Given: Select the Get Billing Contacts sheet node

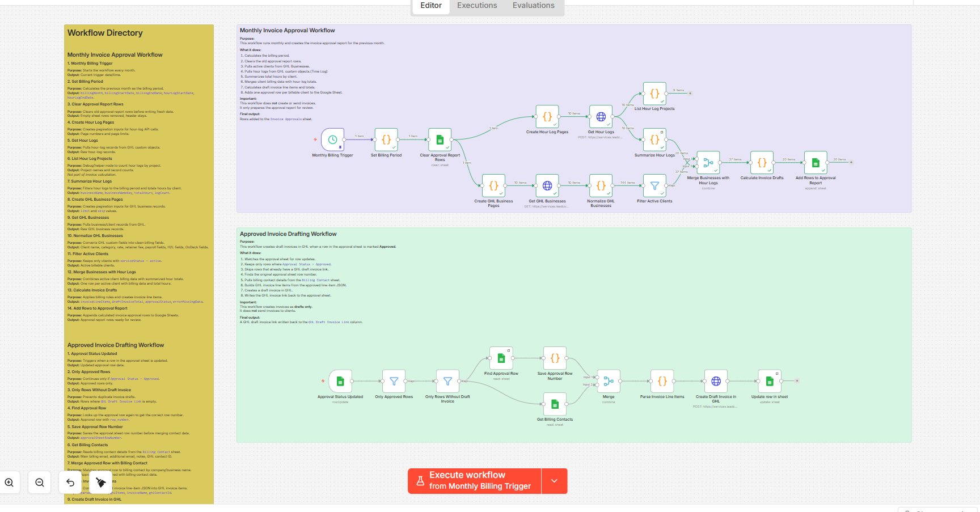Looking at the screenshot, I should pyautogui.click(x=555, y=404).
